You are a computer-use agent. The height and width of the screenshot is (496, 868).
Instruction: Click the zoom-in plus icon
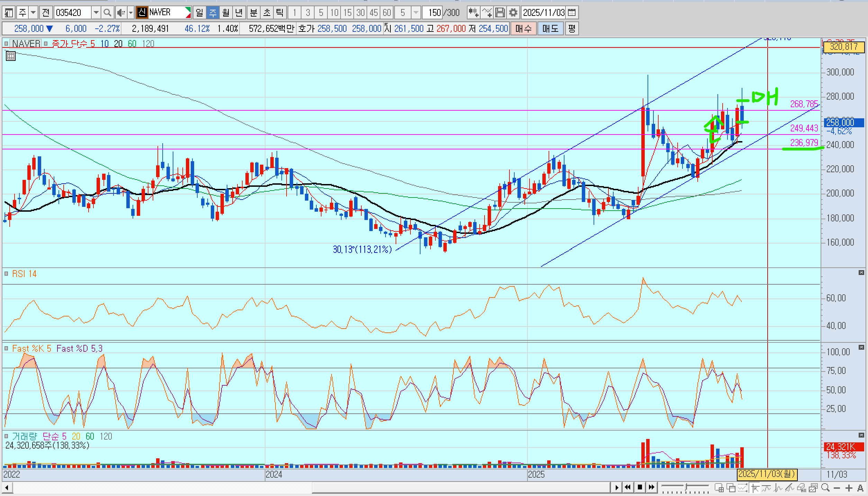point(849,488)
